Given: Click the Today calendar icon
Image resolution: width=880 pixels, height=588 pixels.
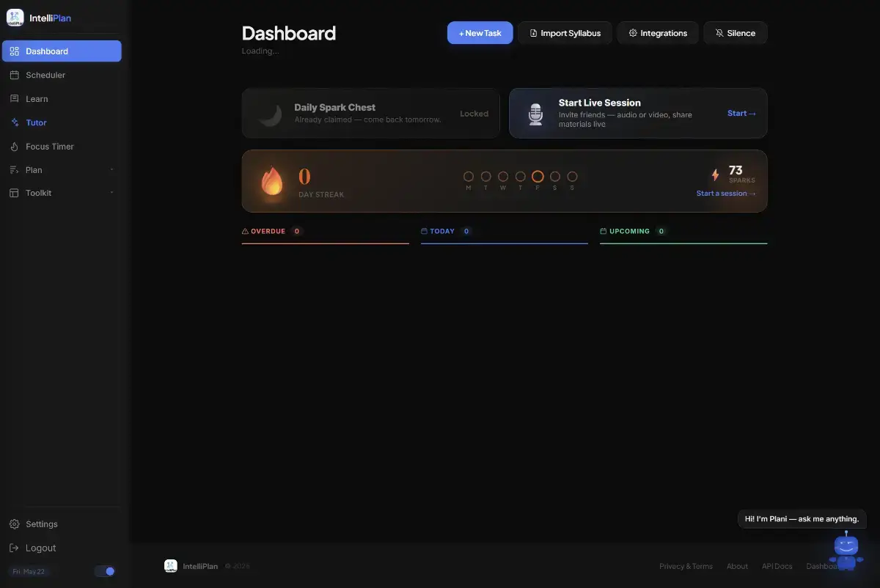Looking at the screenshot, I should (x=424, y=231).
